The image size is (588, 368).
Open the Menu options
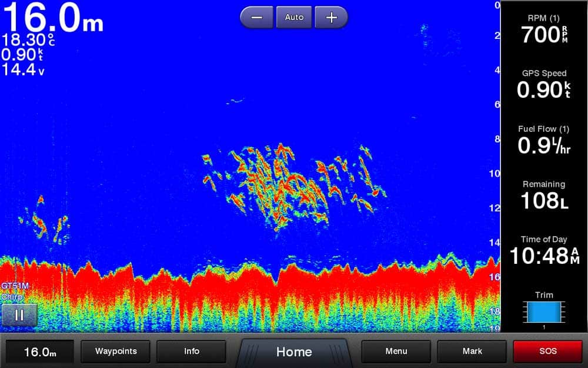[x=396, y=352]
